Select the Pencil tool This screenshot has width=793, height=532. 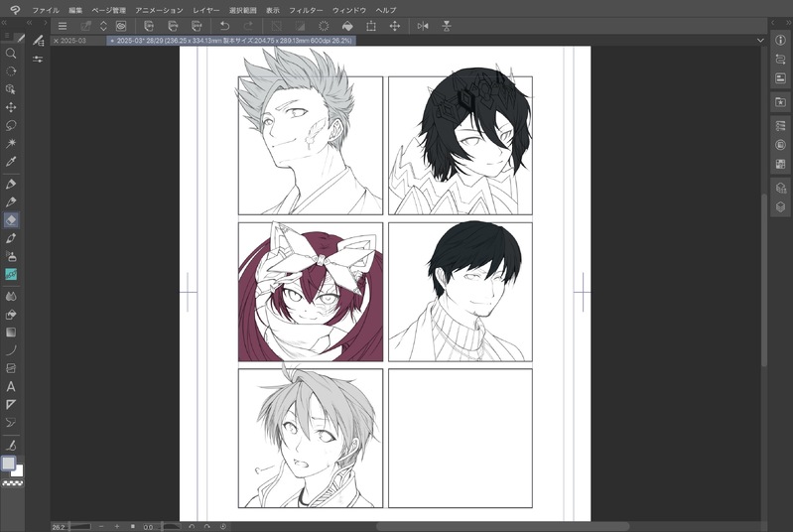coord(11,202)
